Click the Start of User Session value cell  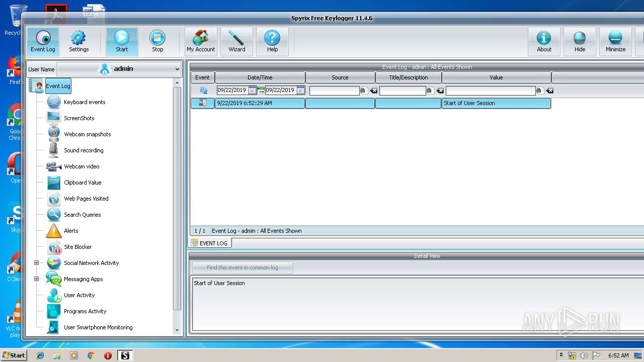(x=496, y=103)
